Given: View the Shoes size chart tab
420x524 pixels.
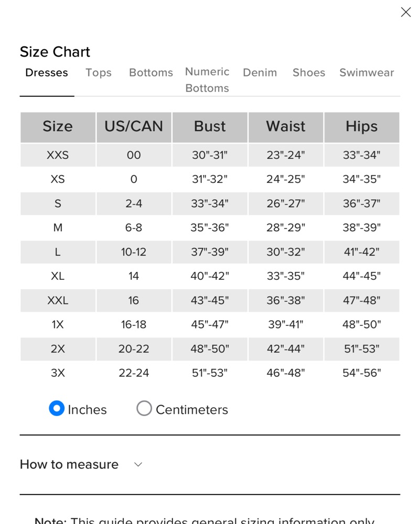Looking at the screenshot, I should (309, 72).
